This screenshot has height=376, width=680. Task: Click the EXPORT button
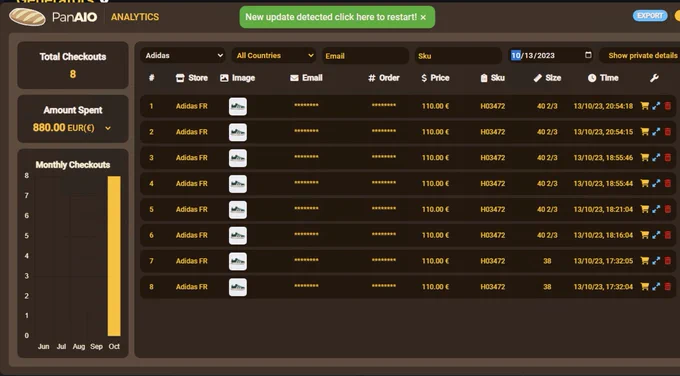(x=650, y=16)
